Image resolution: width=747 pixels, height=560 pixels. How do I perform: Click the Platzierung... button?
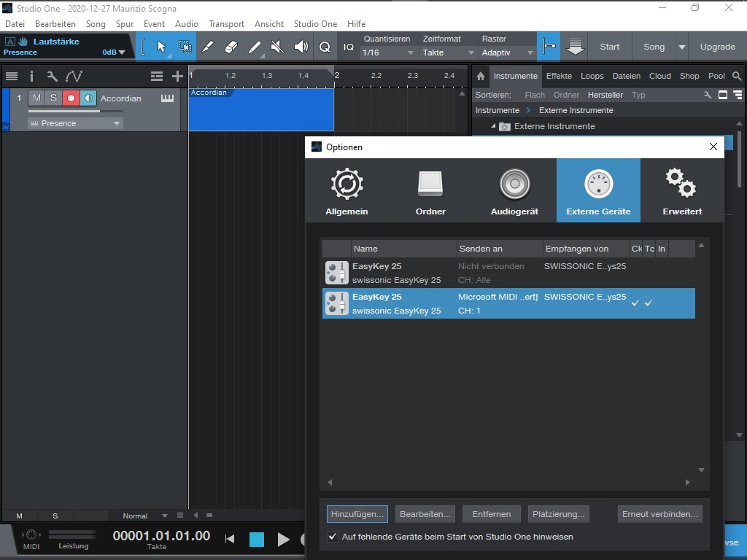[x=558, y=514]
